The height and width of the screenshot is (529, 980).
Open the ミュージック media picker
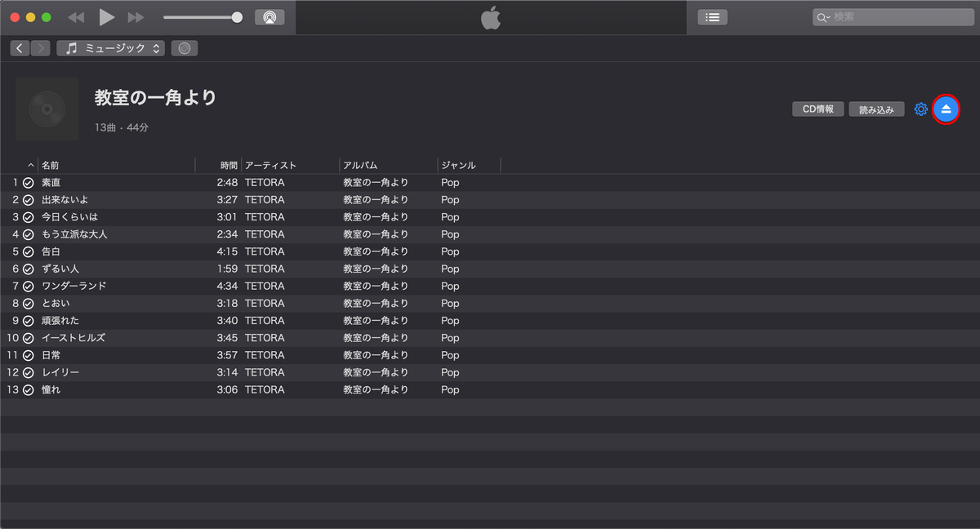pyautogui.click(x=110, y=48)
